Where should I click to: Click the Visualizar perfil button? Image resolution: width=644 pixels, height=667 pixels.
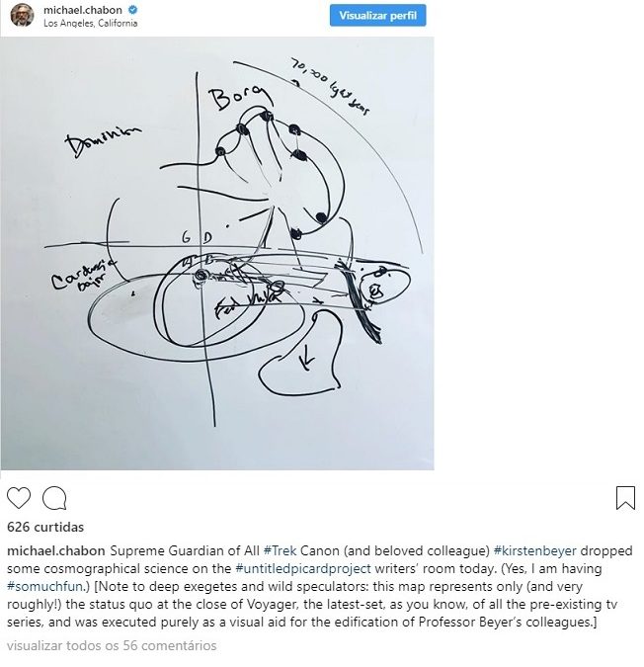tap(377, 16)
